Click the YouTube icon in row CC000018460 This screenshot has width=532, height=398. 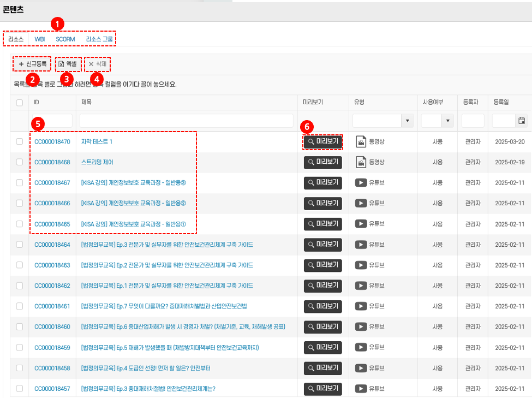[x=361, y=327]
